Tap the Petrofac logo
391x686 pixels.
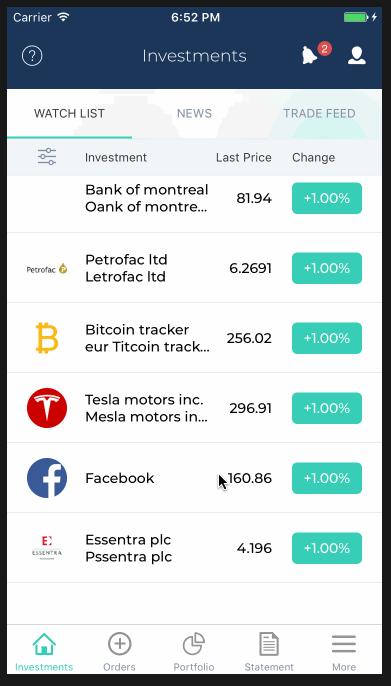47,269
